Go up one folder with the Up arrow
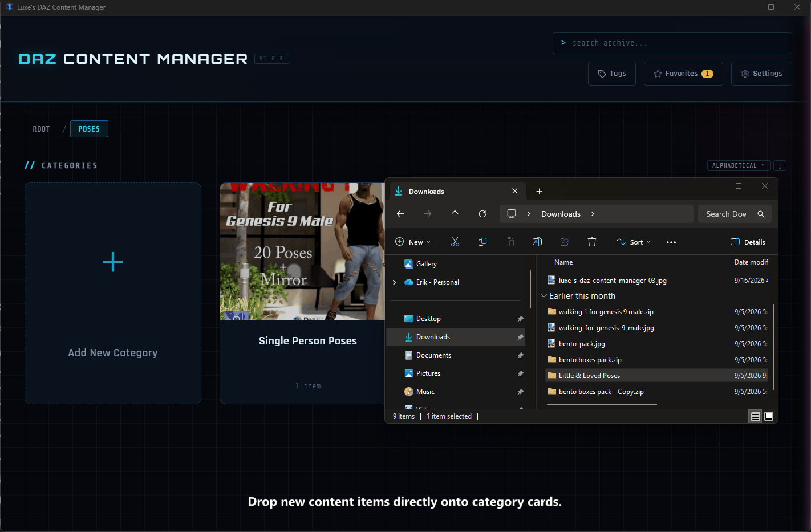Image resolution: width=811 pixels, height=532 pixels. (455, 214)
